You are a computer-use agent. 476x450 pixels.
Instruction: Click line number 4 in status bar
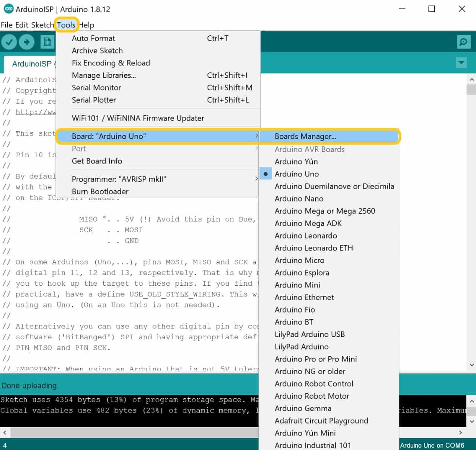pyautogui.click(x=5, y=445)
